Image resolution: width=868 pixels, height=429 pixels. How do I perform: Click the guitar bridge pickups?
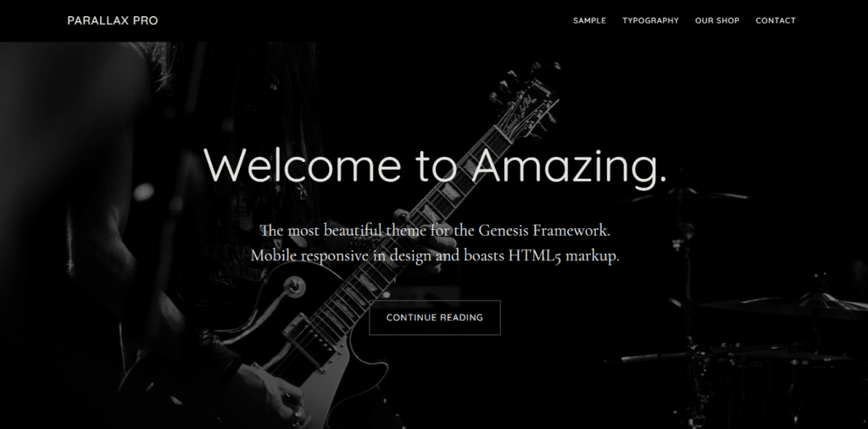[x=309, y=339]
